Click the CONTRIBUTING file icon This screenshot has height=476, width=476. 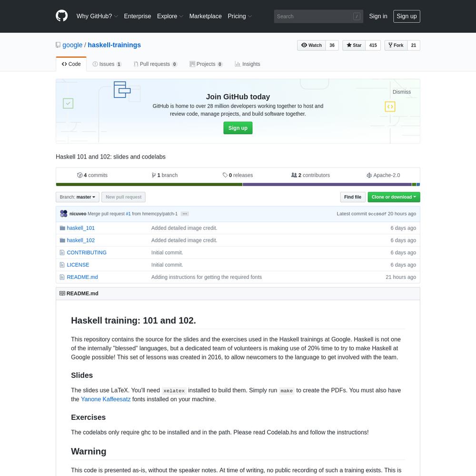[62, 253]
